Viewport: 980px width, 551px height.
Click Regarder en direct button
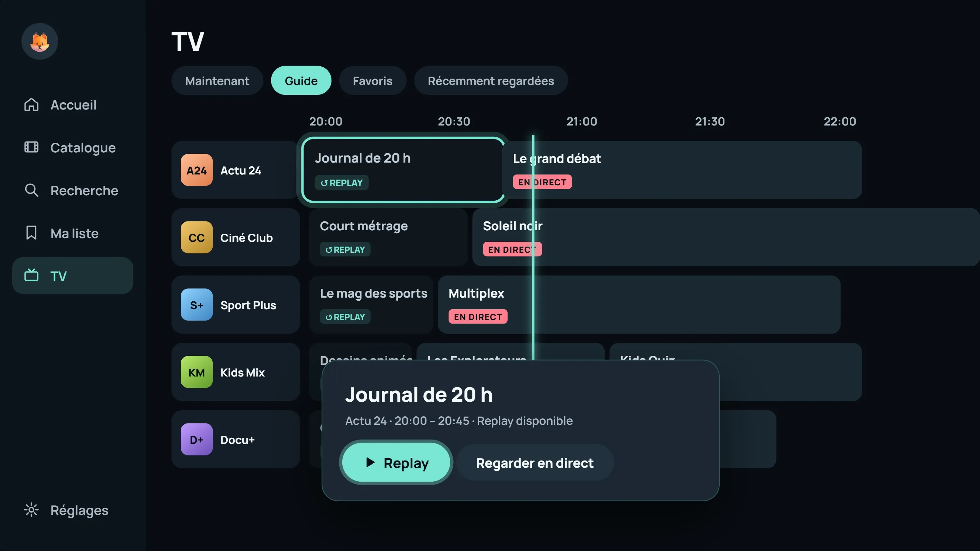pyautogui.click(x=535, y=463)
